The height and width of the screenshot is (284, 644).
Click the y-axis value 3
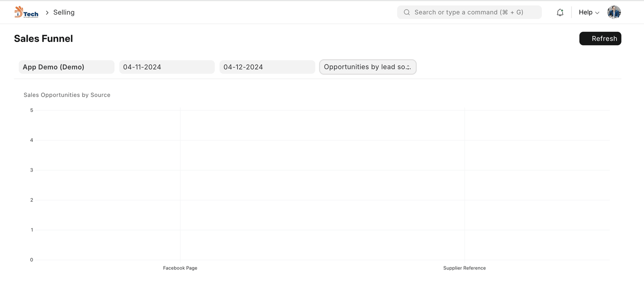click(32, 170)
